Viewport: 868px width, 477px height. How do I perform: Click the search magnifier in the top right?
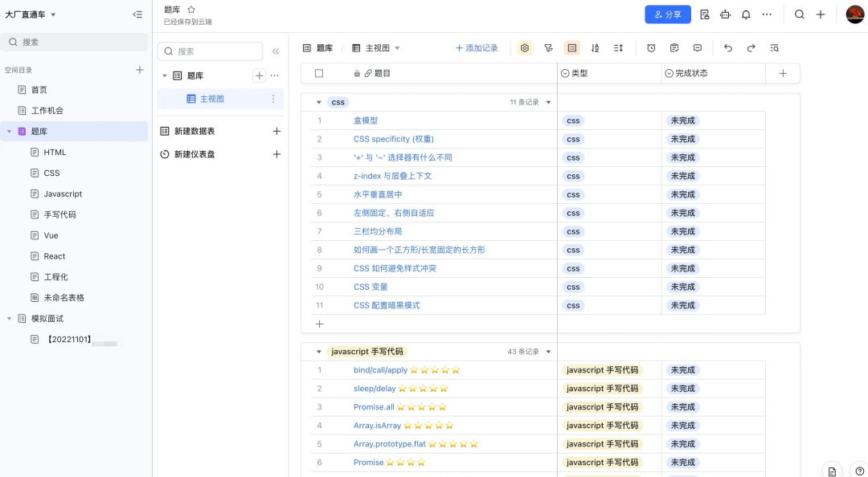point(800,14)
